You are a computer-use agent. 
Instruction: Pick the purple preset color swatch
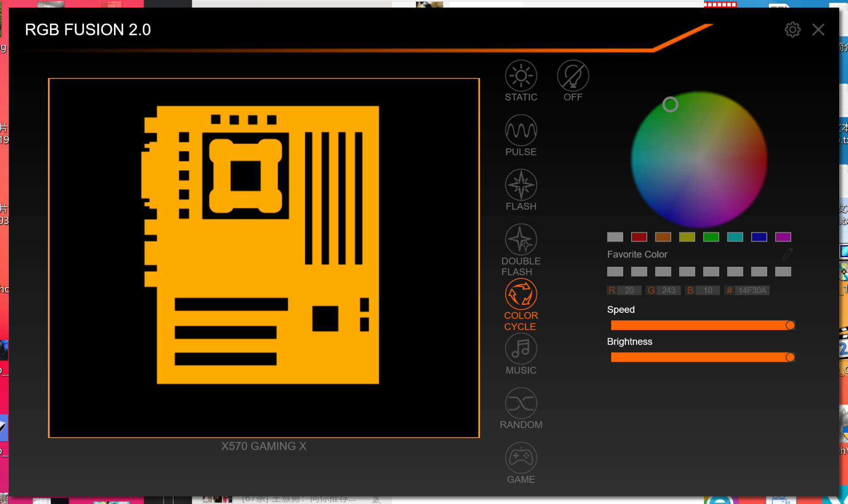pos(783,237)
